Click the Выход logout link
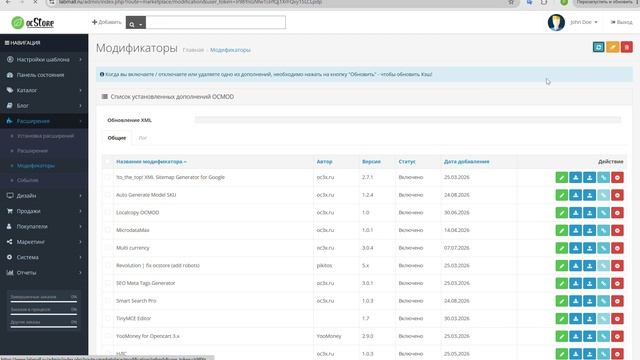This screenshot has height=360, width=640. point(621,22)
